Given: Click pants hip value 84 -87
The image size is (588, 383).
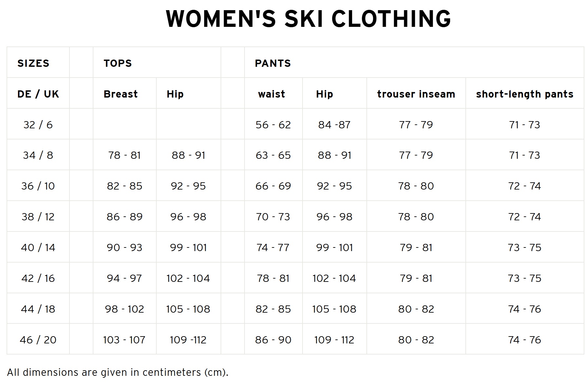Looking at the screenshot, I should pyautogui.click(x=334, y=125).
